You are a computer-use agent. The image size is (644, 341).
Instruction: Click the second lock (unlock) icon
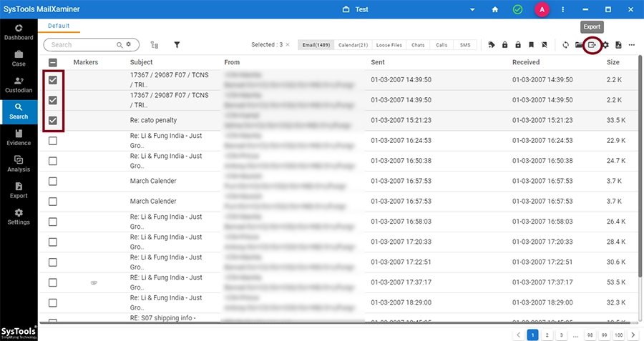pyautogui.click(x=518, y=45)
